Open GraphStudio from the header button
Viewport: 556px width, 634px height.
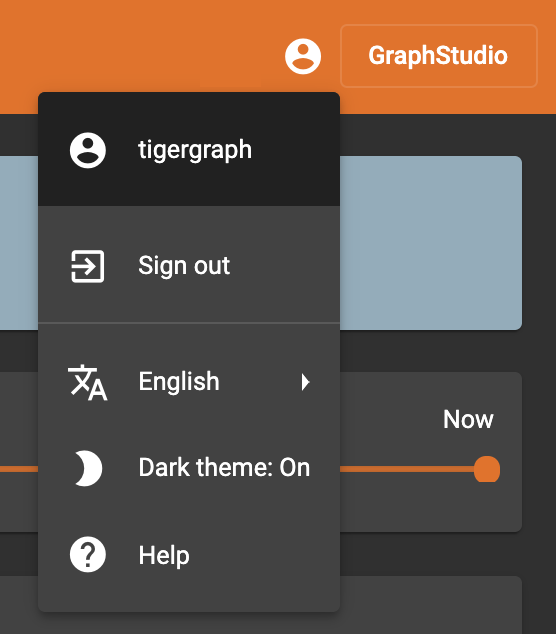pyautogui.click(x=439, y=56)
